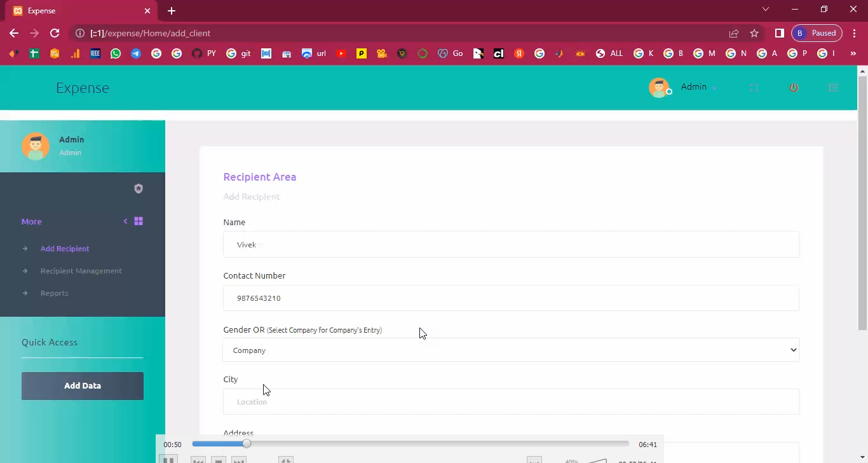Click the City location input field

click(511, 402)
